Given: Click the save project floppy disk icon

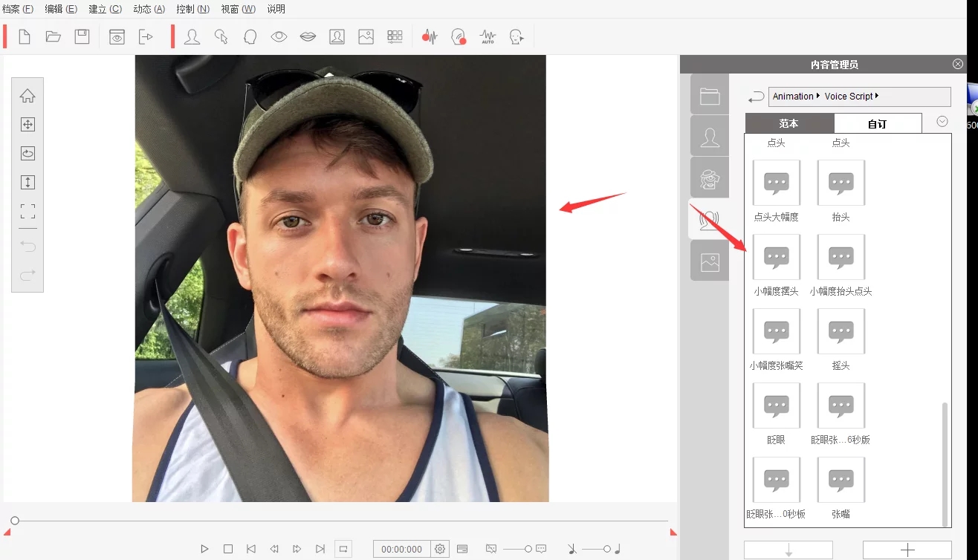Looking at the screenshot, I should 82,36.
